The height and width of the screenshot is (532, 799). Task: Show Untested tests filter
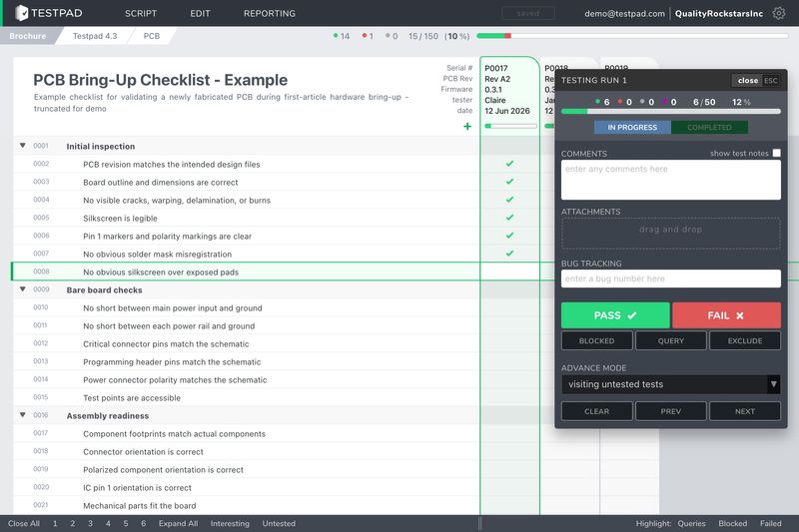[x=279, y=523]
